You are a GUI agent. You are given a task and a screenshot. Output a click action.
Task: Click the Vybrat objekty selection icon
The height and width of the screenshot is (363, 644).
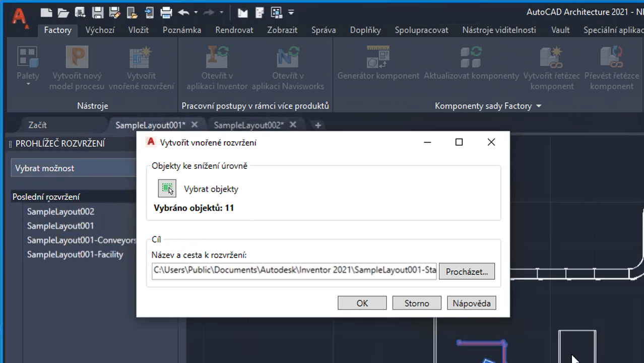coord(167,189)
